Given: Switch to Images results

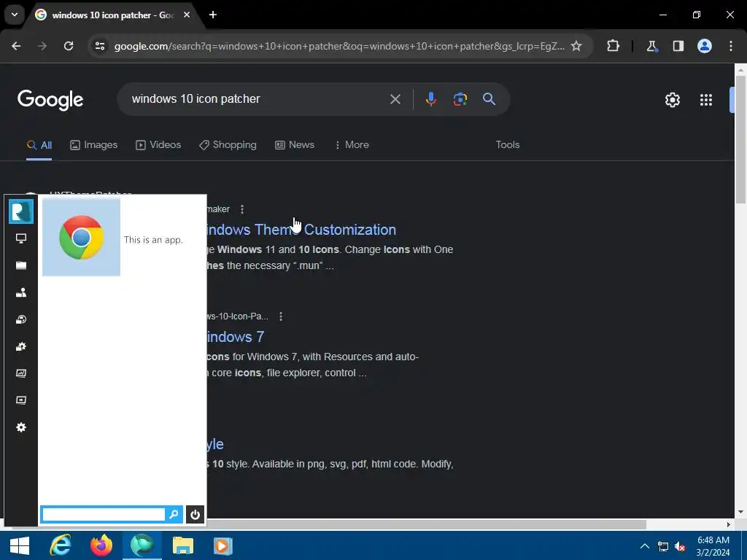Looking at the screenshot, I should 94,145.
